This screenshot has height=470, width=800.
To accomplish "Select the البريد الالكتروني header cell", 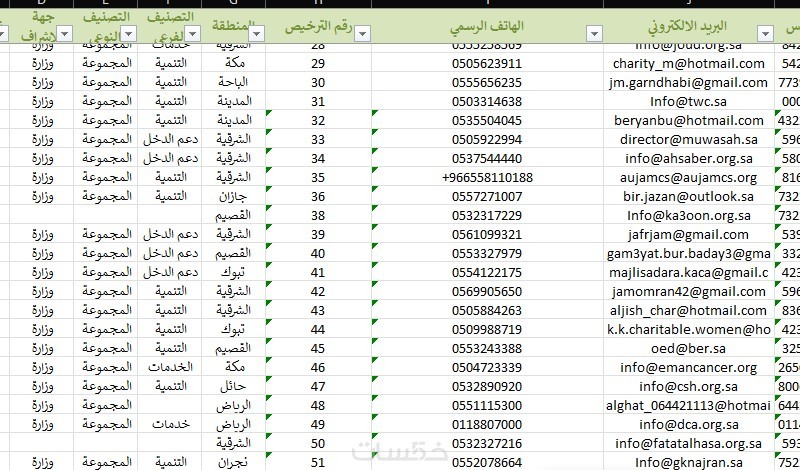I will coord(689,26).
